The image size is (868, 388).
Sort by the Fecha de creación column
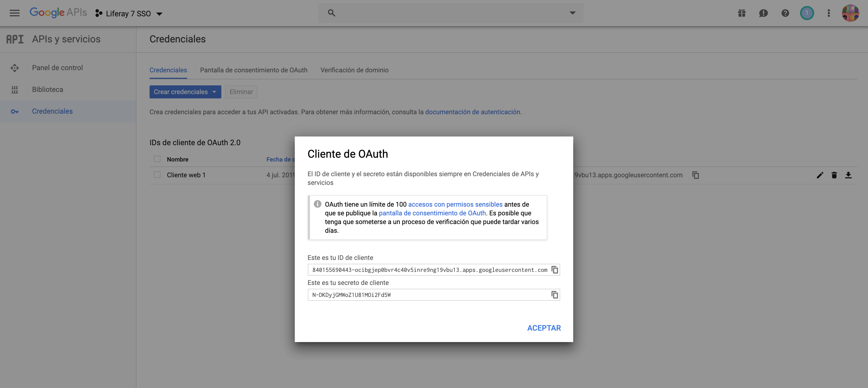[x=280, y=159]
